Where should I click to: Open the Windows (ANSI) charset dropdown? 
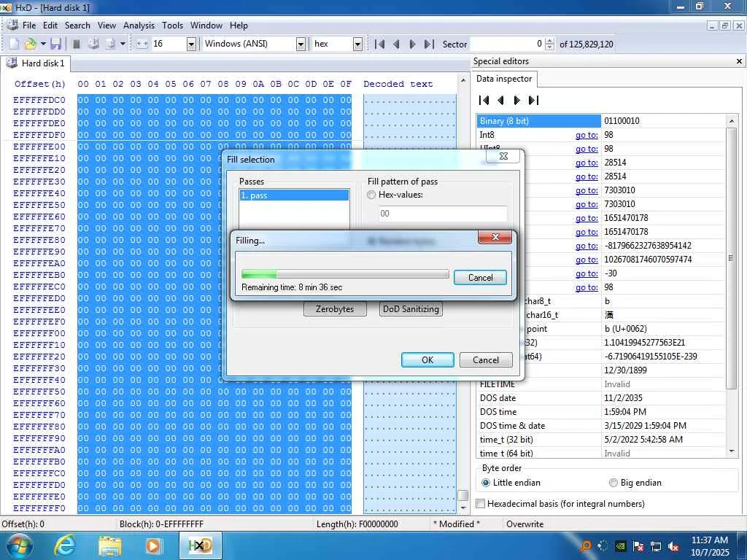pos(301,44)
